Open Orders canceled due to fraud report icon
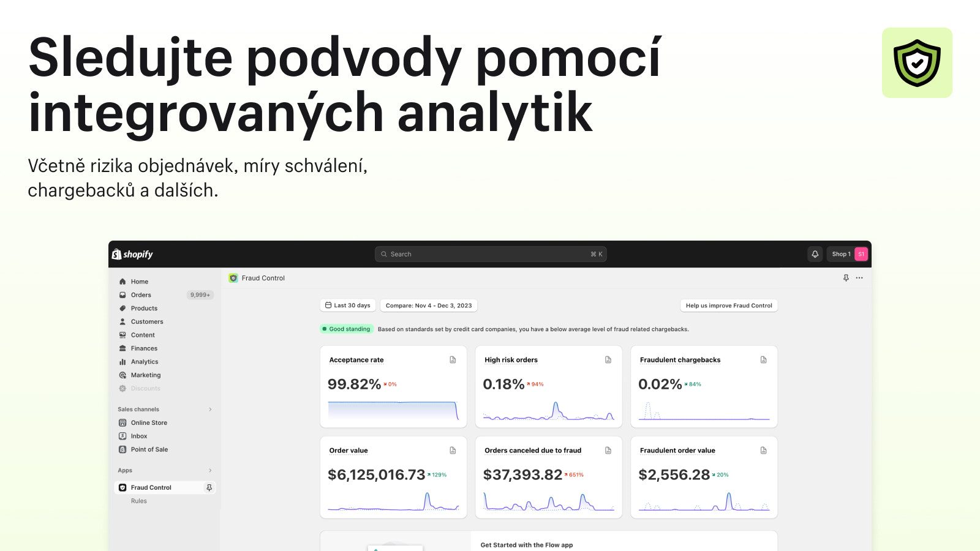The width and height of the screenshot is (980, 551). [608, 451]
